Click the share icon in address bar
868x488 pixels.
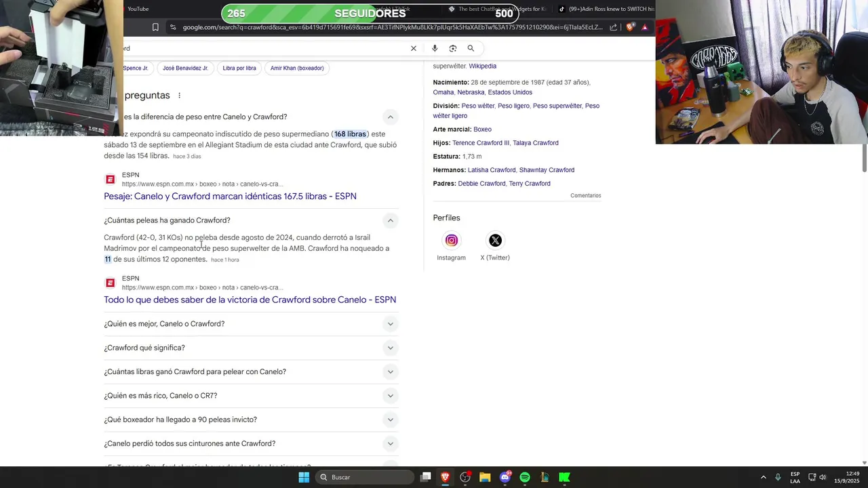tap(614, 27)
